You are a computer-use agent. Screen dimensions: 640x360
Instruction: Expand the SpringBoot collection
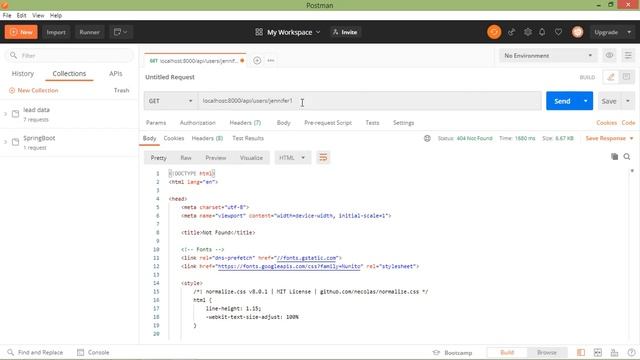(5, 142)
